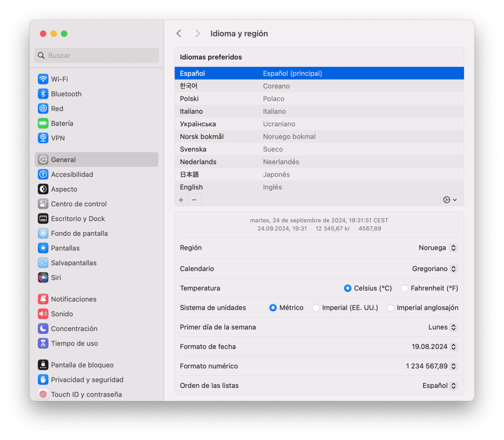Go to Notificaciones settings section
Image resolution: width=504 pixels, height=440 pixels.
click(73, 299)
